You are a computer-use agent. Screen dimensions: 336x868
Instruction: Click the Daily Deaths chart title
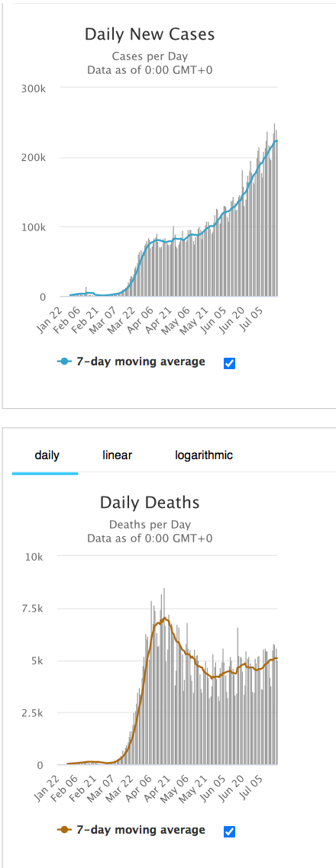click(x=150, y=503)
